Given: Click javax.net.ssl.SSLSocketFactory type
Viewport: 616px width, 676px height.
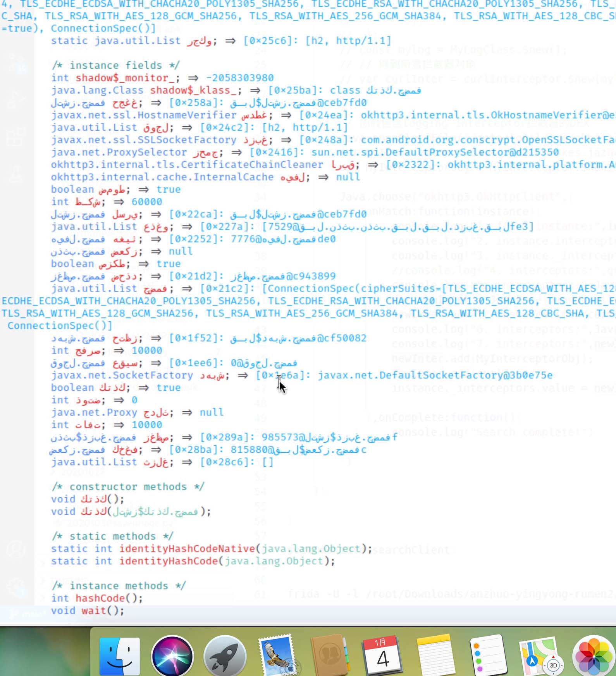Looking at the screenshot, I should 143,140.
